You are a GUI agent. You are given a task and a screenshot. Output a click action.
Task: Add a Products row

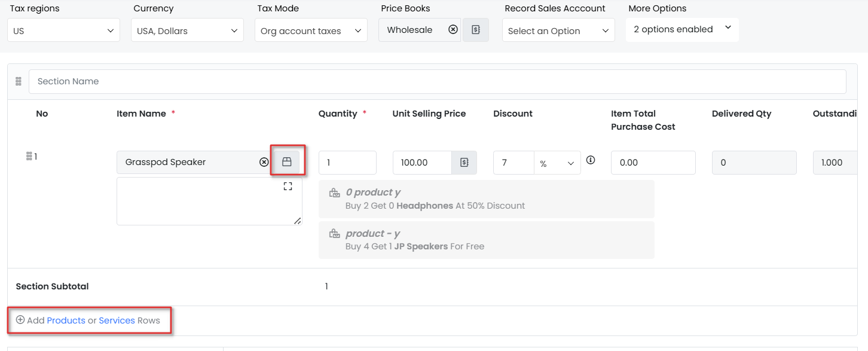[x=66, y=321]
